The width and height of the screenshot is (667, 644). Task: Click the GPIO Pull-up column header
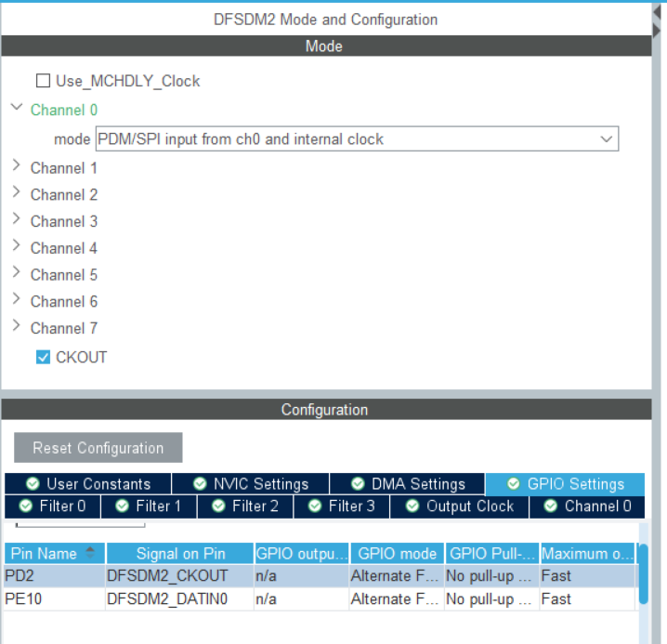tap(492, 553)
